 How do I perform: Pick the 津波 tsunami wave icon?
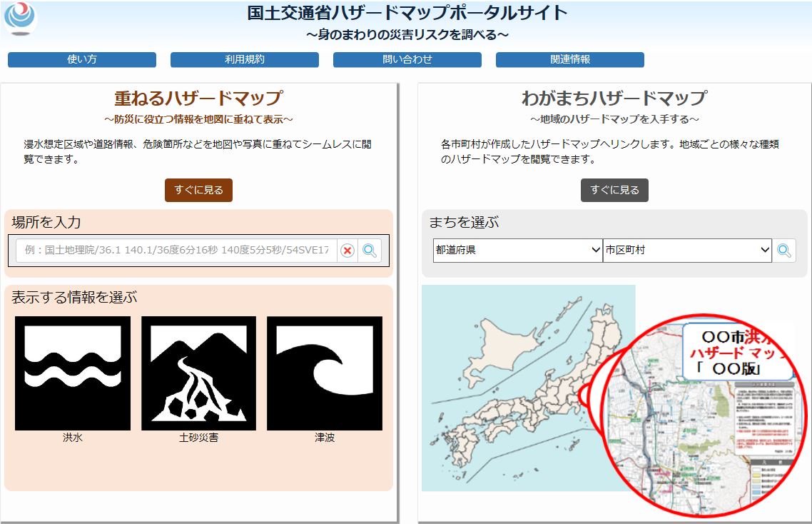[x=325, y=373]
